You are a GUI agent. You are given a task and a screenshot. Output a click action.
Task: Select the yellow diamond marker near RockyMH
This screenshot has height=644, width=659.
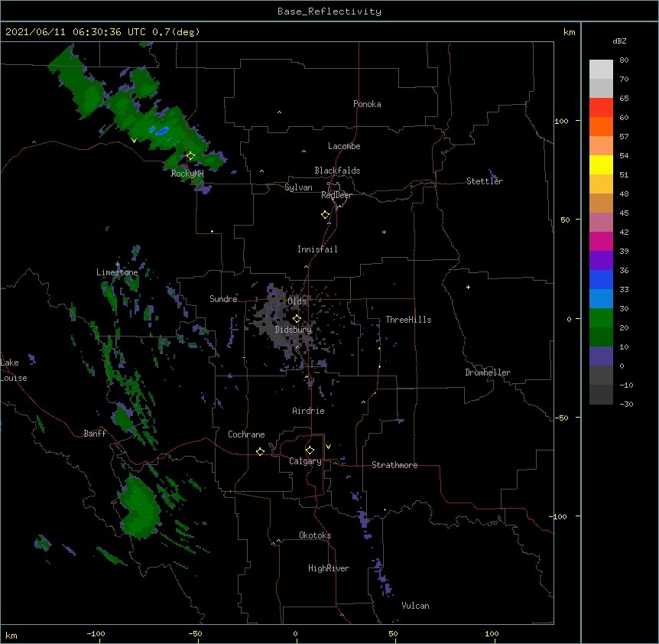click(x=190, y=156)
